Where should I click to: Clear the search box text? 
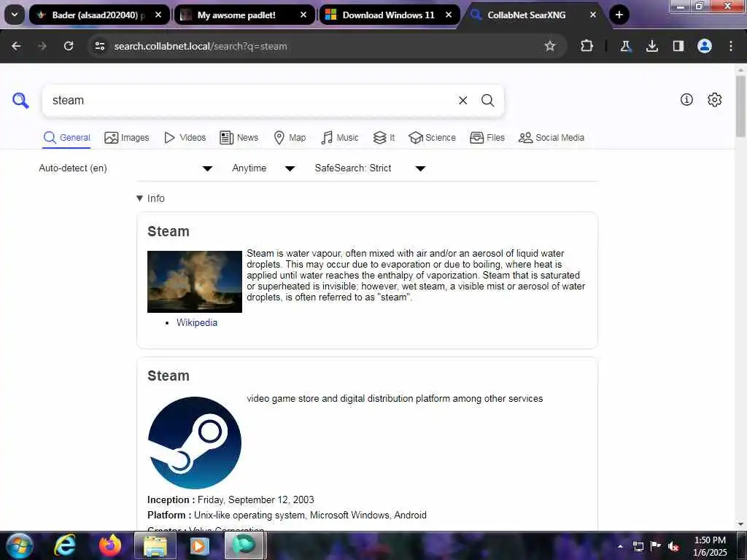[x=462, y=101]
